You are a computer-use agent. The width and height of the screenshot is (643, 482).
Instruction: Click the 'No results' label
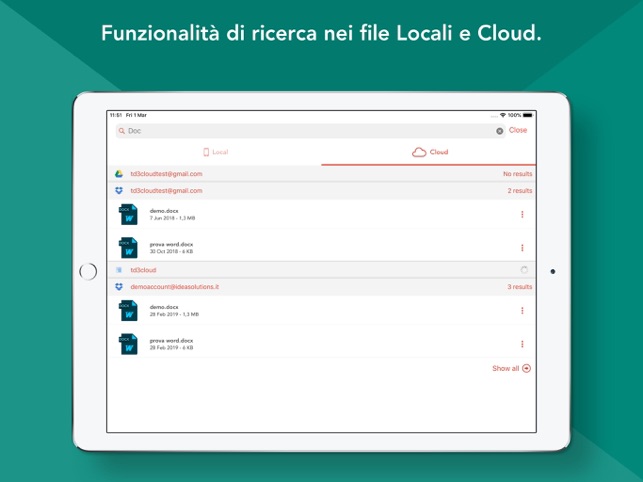pos(518,174)
